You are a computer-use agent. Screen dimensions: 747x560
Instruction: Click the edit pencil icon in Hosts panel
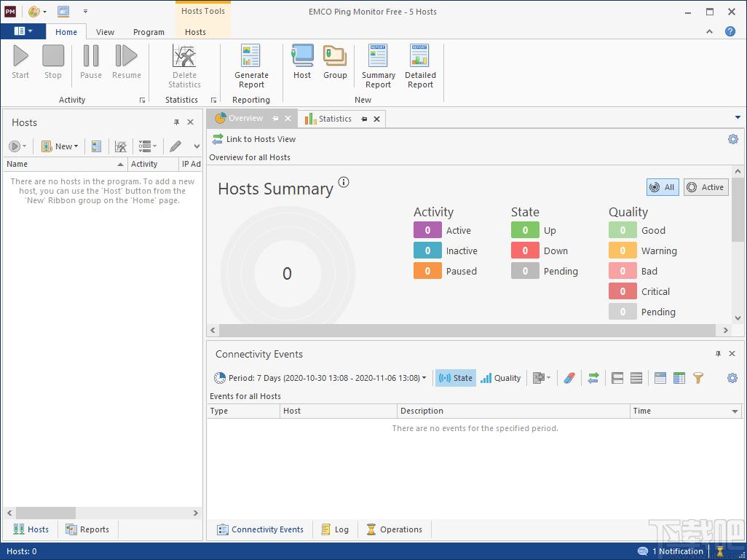click(x=175, y=146)
